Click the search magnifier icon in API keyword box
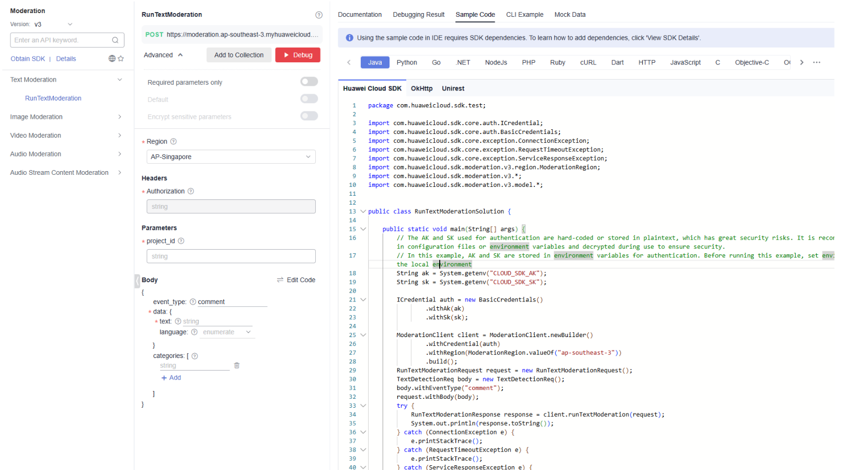This screenshot has width=868, height=470. pyautogui.click(x=115, y=40)
